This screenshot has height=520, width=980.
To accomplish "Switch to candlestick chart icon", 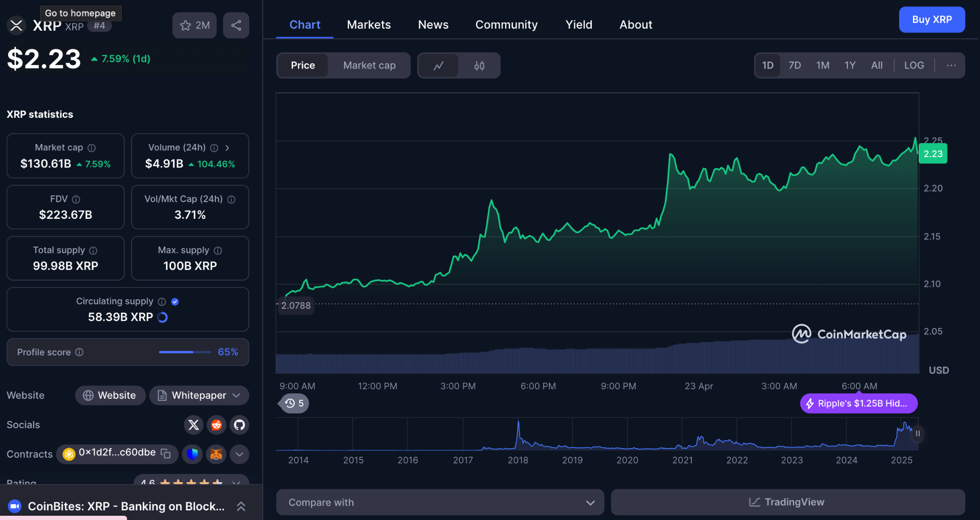I will click(x=479, y=66).
